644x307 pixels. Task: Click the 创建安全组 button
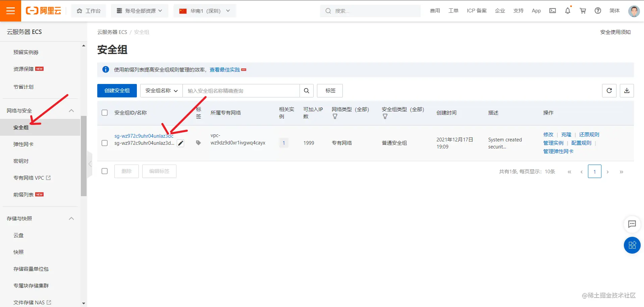117,91
